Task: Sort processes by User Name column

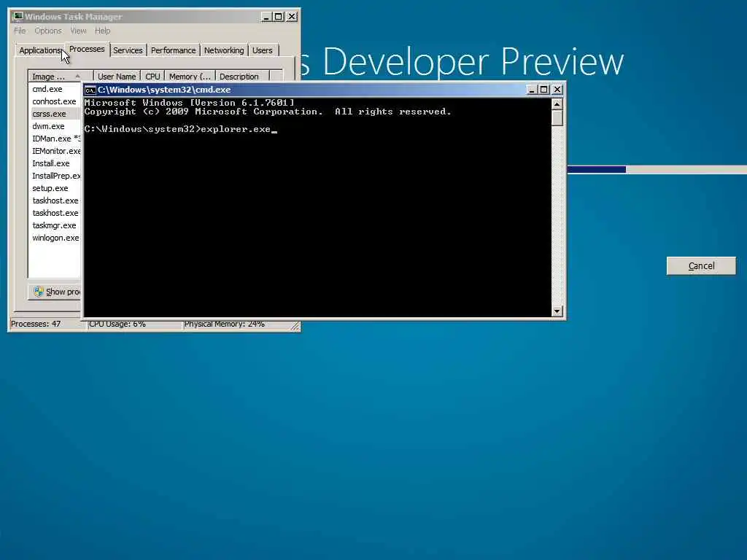Action: pos(117,76)
